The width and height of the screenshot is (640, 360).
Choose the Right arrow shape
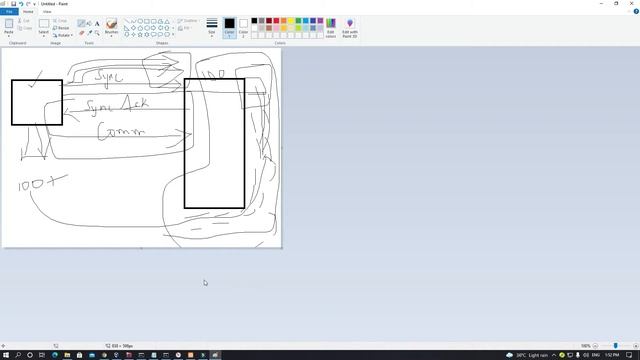pos(153,28)
